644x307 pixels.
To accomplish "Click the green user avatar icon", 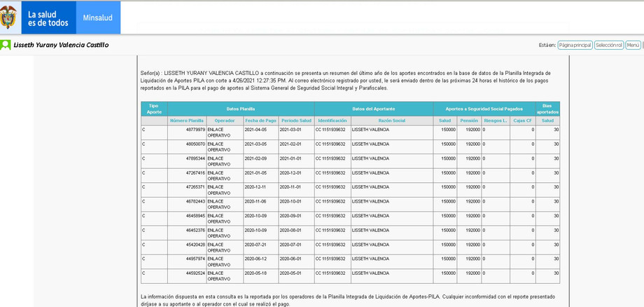I will click(x=6, y=45).
